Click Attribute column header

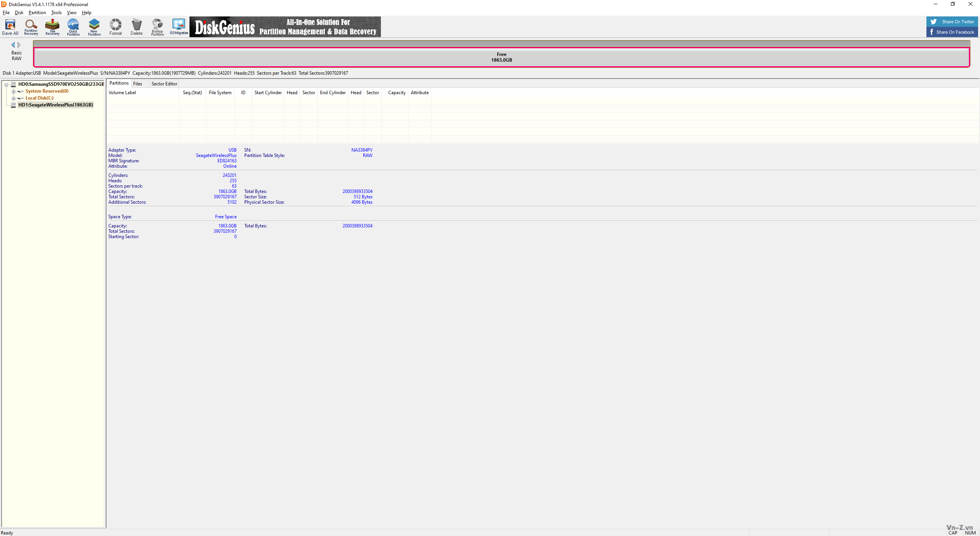(420, 93)
